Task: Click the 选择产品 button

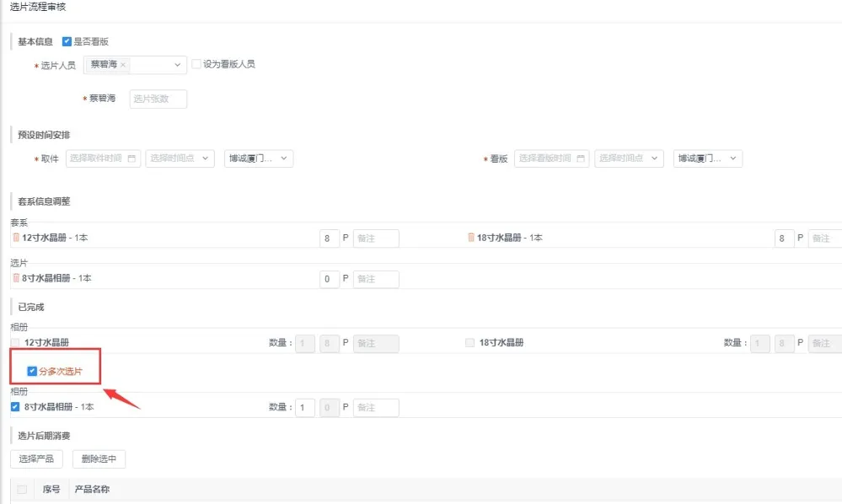Action: [x=36, y=458]
